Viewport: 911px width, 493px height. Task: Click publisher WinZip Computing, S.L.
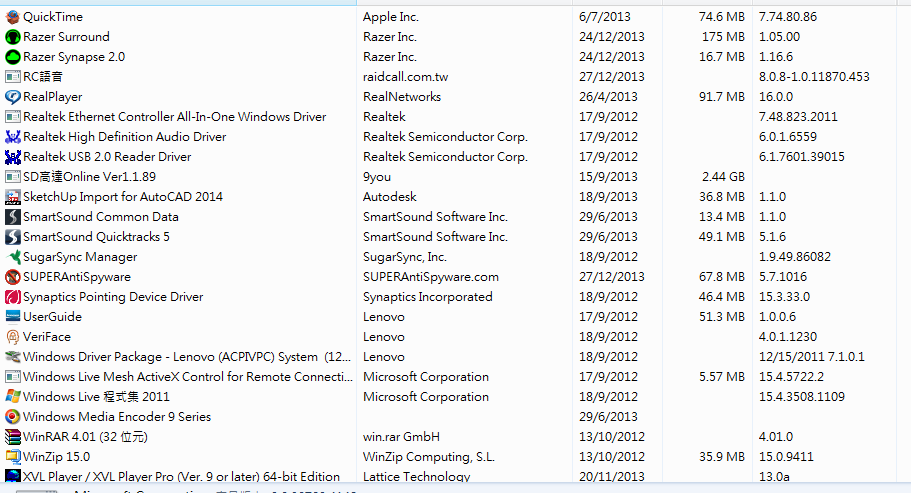click(429, 457)
